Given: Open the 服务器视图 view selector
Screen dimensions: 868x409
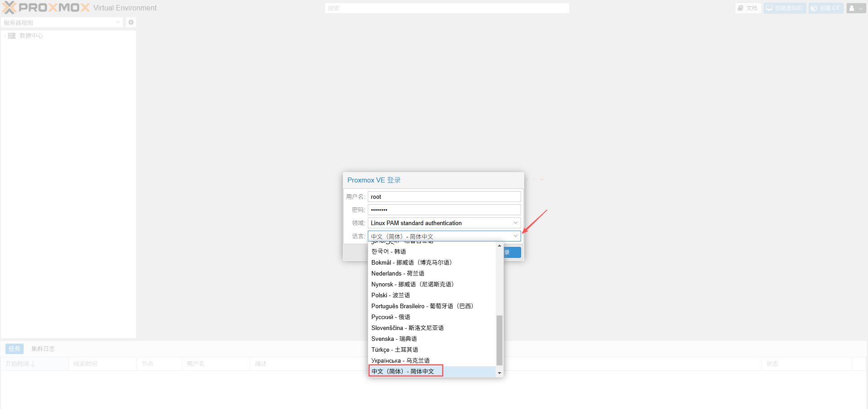Looking at the screenshot, I should click(62, 22).
